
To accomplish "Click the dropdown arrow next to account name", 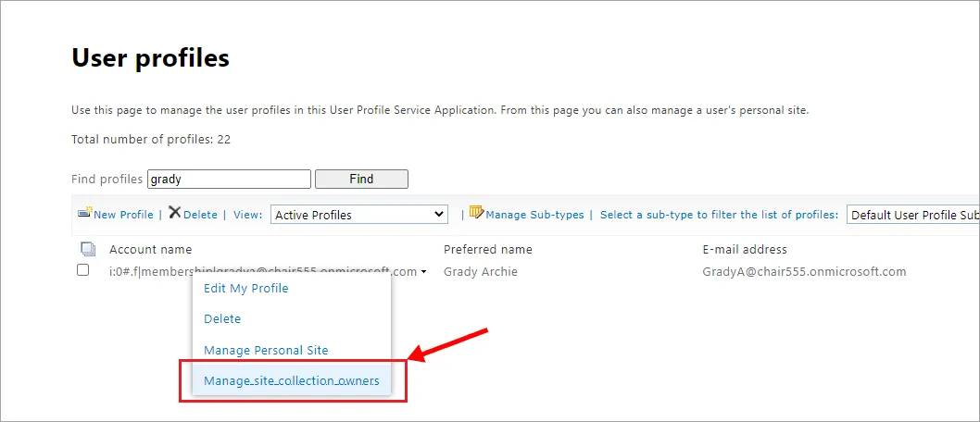I will pos(423,272).
